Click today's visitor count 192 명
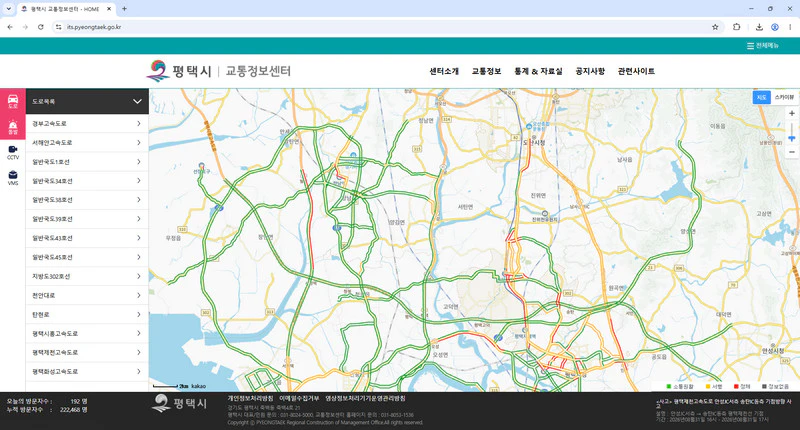This screenshot has width=800, height=430. point(78,401)
